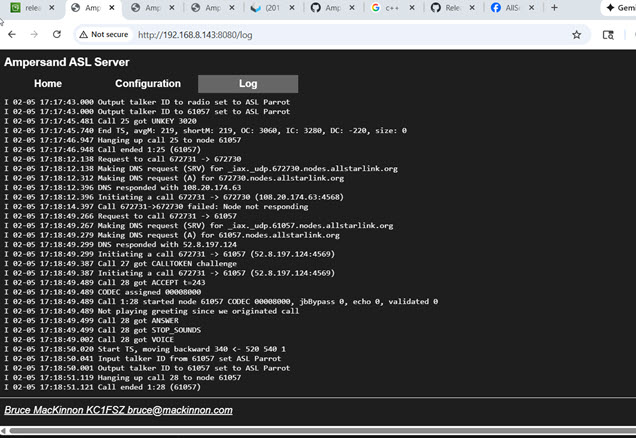Viewport: 636px width, 438px height.
Task: Switch to the '(201' tab
Action: 273,8
